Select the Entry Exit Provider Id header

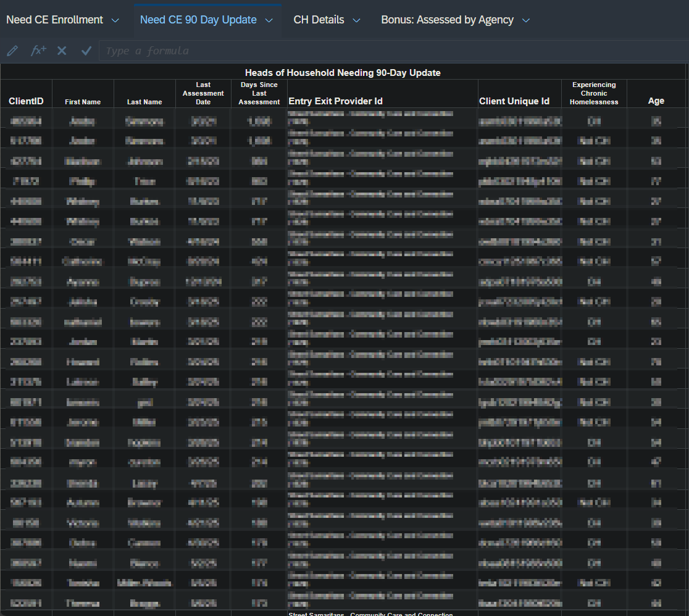[x=335, y=101]
